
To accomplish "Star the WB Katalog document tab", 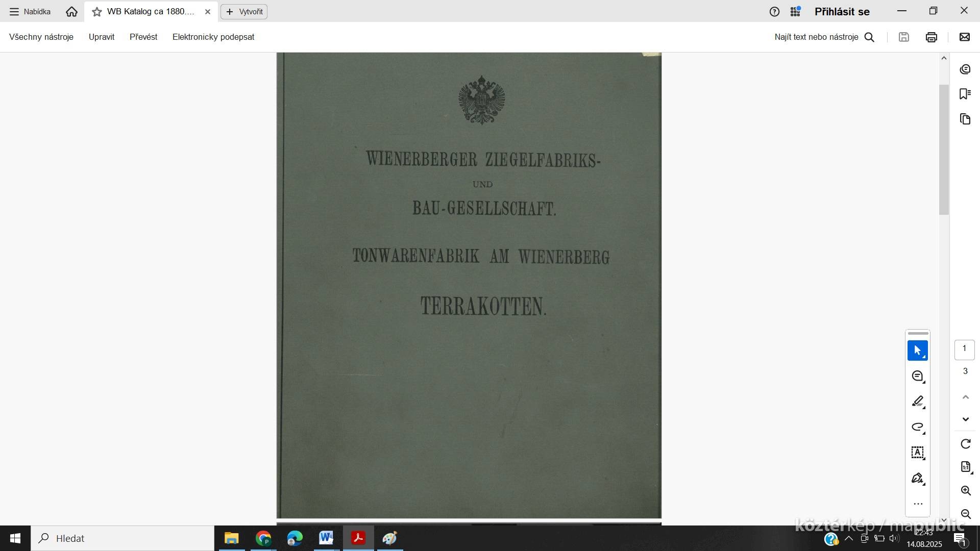I will tap(96, 12).
